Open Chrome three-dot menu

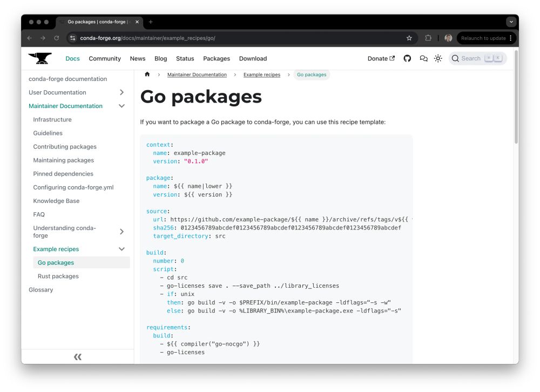[x=511, y=38]
